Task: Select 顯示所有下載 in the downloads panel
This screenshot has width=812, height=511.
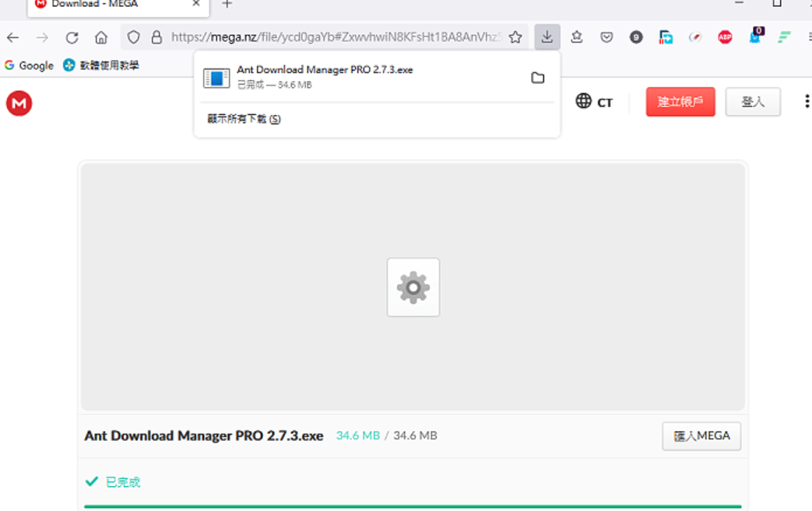Action: point(244,119)
